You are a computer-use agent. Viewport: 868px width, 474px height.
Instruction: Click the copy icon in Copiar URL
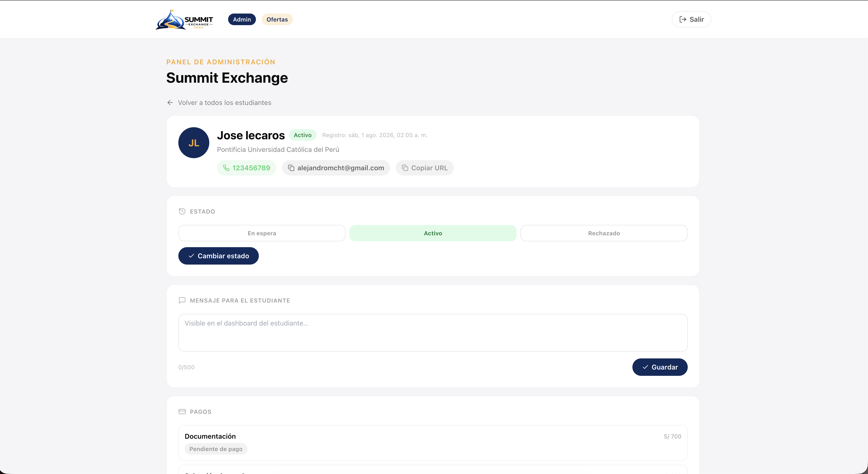coord(405,168)
